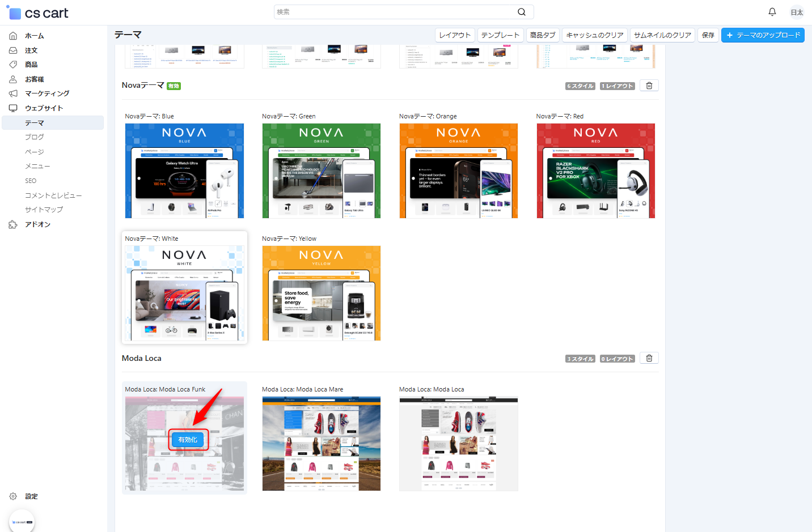Delete the Nova theme via trash icon
Image resolution: width=812 pixels, height=532 pixels.
(x=649, y=86)
